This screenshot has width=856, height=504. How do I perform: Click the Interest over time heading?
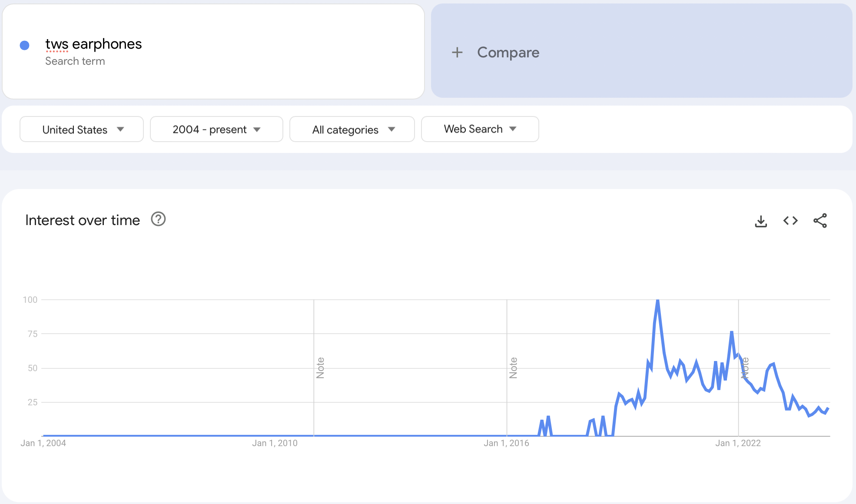[83, 220]
